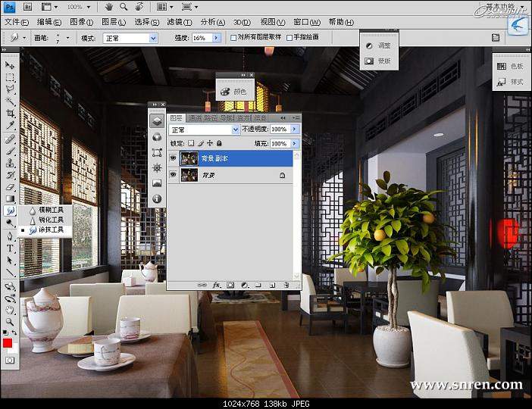This screenshot has height=409, width=532.
Task: Open the 不透明度 slider arrow
Action: [295, 130]
